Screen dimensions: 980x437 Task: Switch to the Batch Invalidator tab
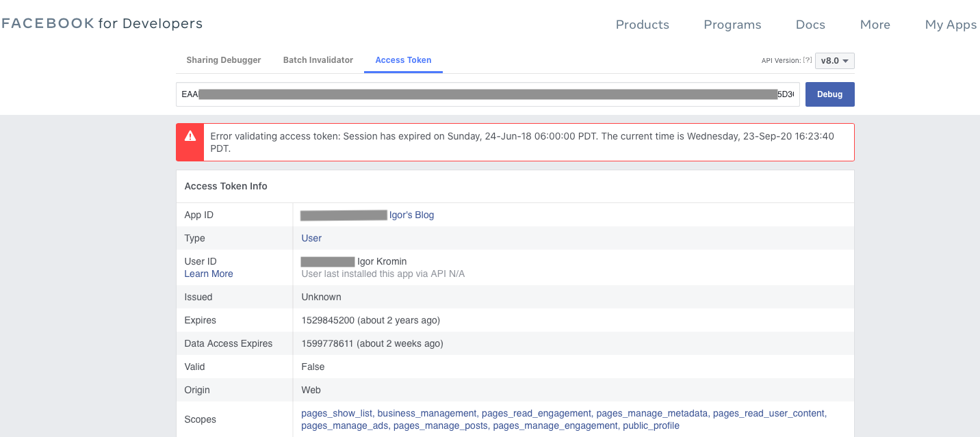pos(318,60)
